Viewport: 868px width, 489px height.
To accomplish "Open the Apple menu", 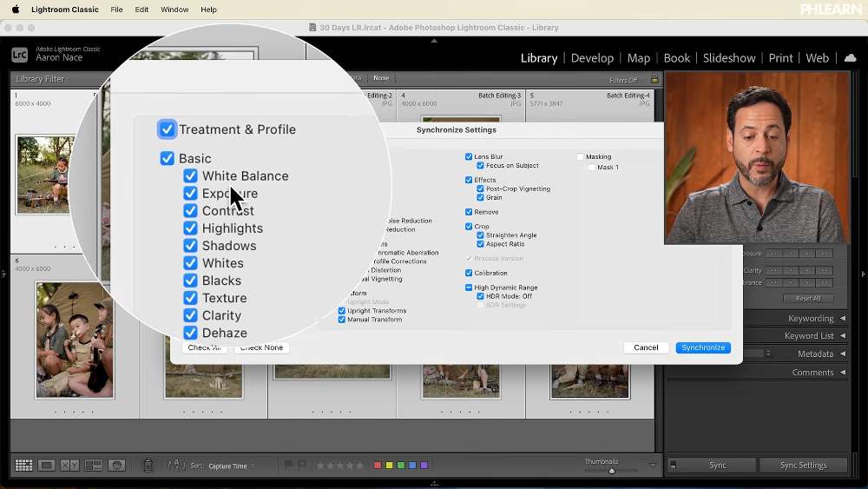I will tap(16, 10).
